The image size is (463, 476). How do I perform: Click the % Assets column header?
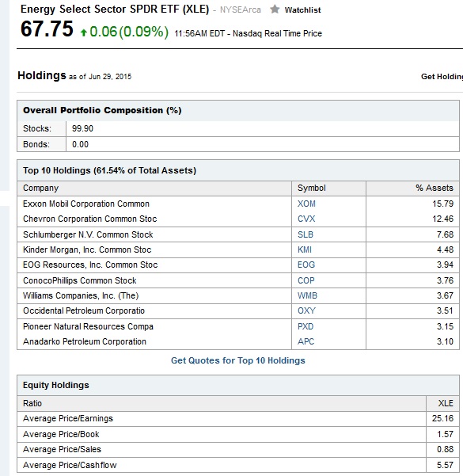(x=435, y=188)
